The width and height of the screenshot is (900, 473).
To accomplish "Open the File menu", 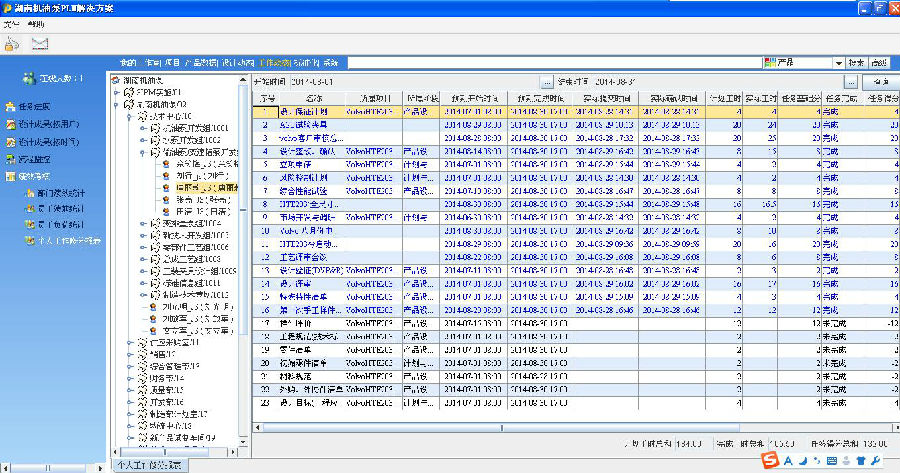I will (10, 21).
